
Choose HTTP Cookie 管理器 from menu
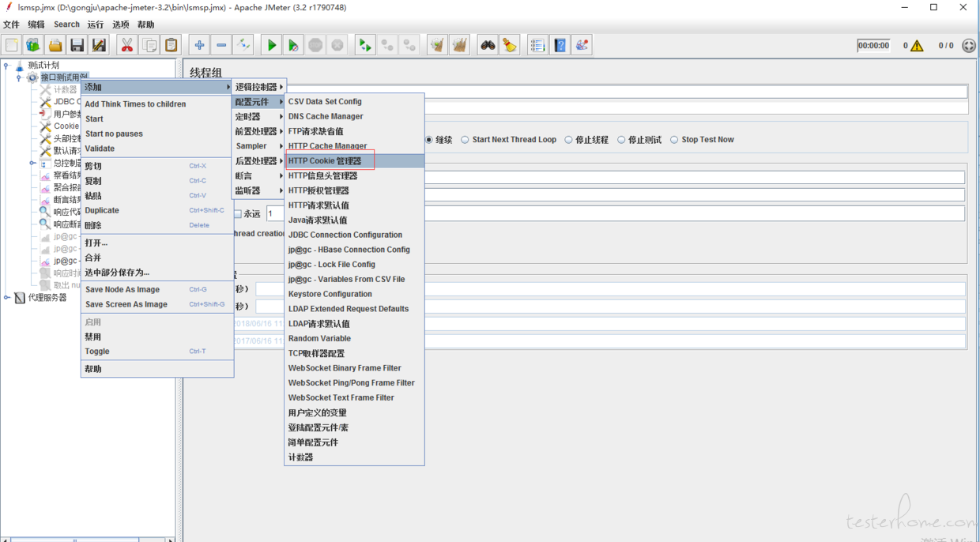[354, 161]
